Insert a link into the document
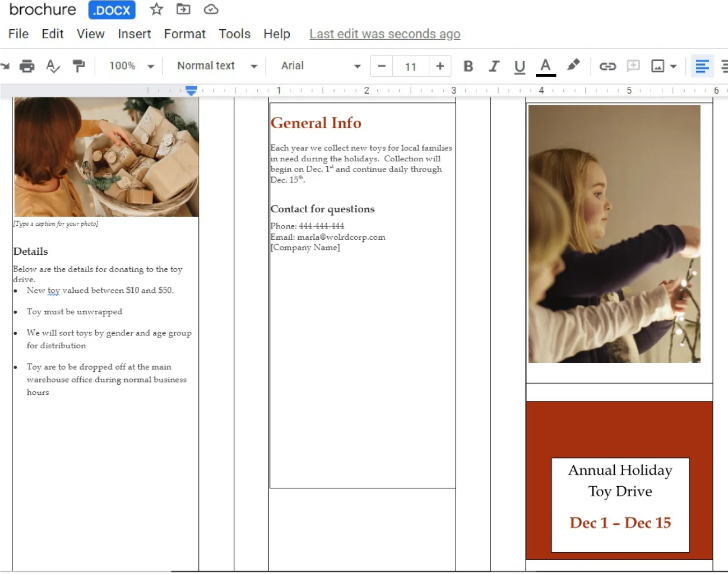 pos(607,66)
